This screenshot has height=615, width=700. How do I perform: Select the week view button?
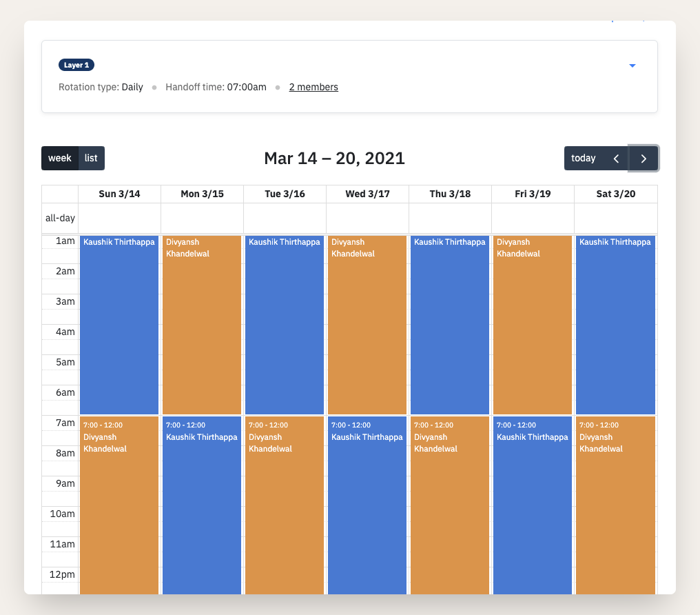(60, 158)
